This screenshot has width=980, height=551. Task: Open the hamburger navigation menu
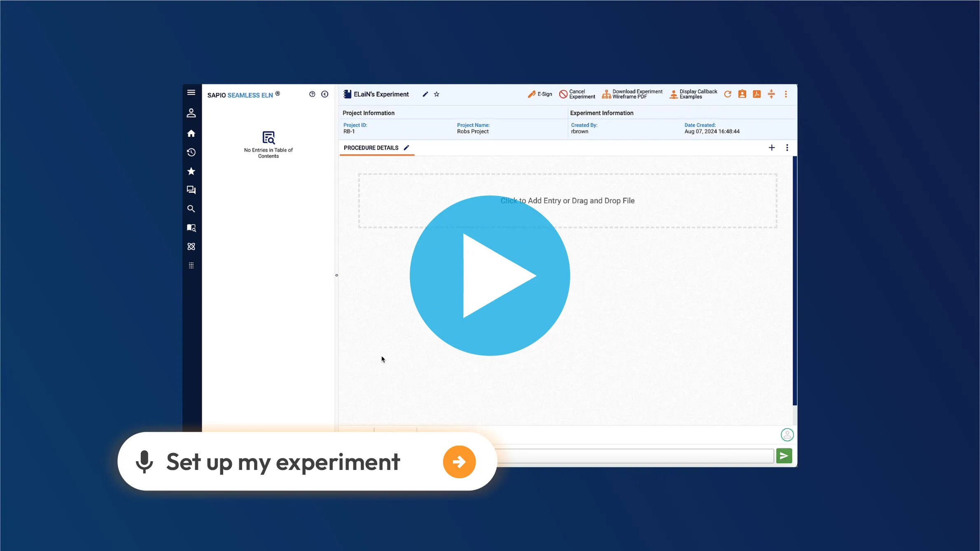coord(191,92)
